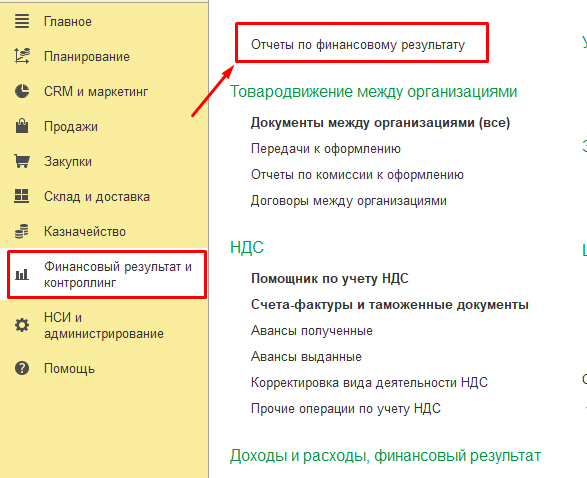
Task: Open the Главное section
Action: 68,21
